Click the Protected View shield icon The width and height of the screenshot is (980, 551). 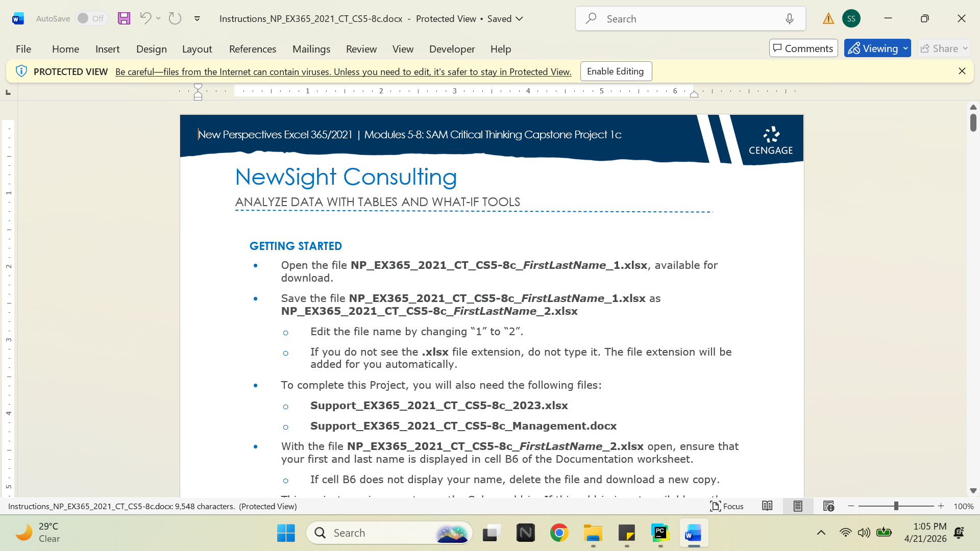tap(21, 71)
